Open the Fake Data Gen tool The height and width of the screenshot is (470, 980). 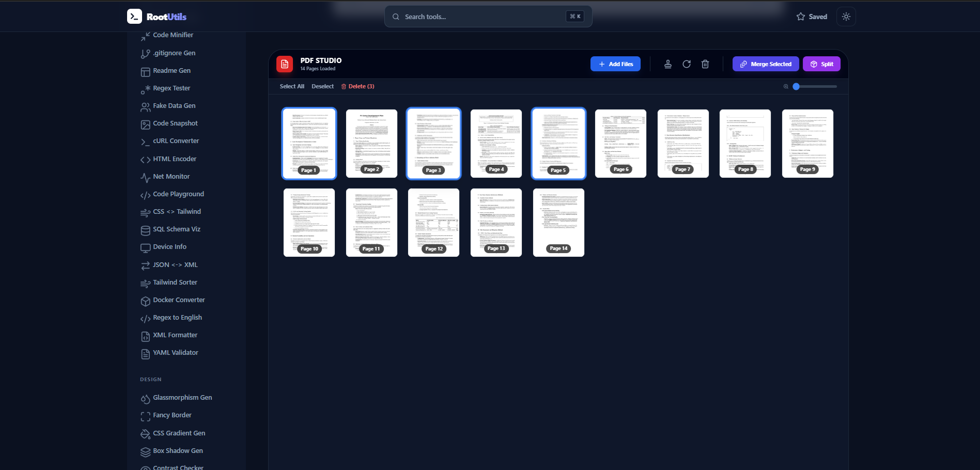[x=174, y=105]
